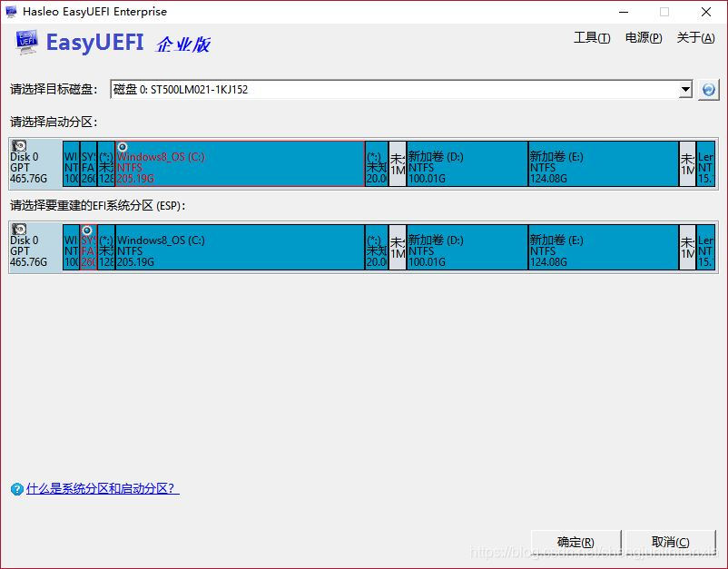The height and width of the screenshot is (569, 728).
Task: Select the 128M unknown partition in ESP row
Action: (x=106, y=248)
